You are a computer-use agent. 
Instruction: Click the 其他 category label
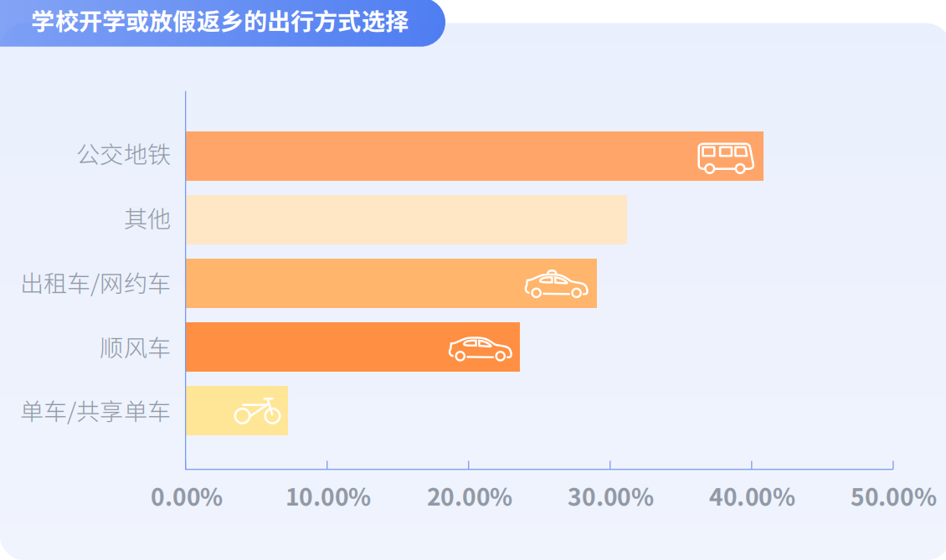coord(147,219)
